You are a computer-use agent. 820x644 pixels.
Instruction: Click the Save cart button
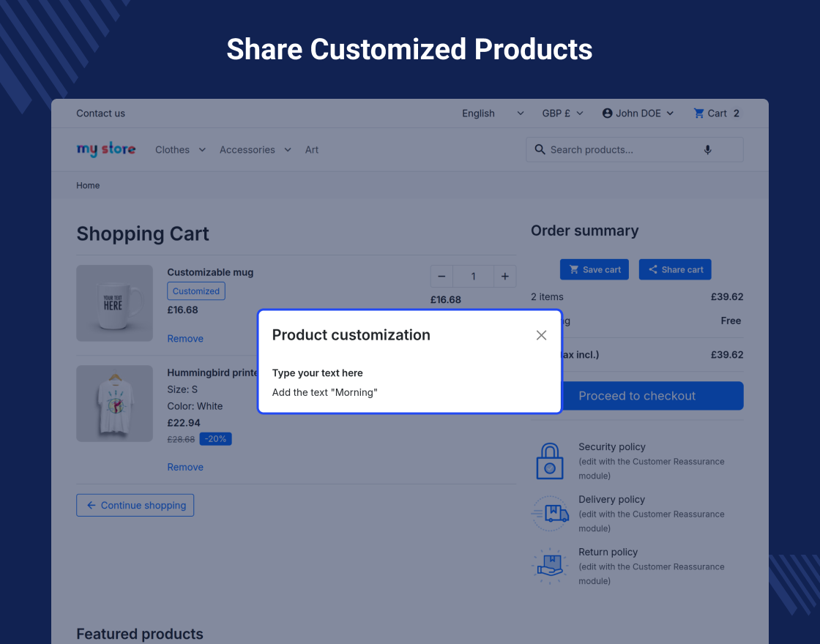tap(594, 270)
